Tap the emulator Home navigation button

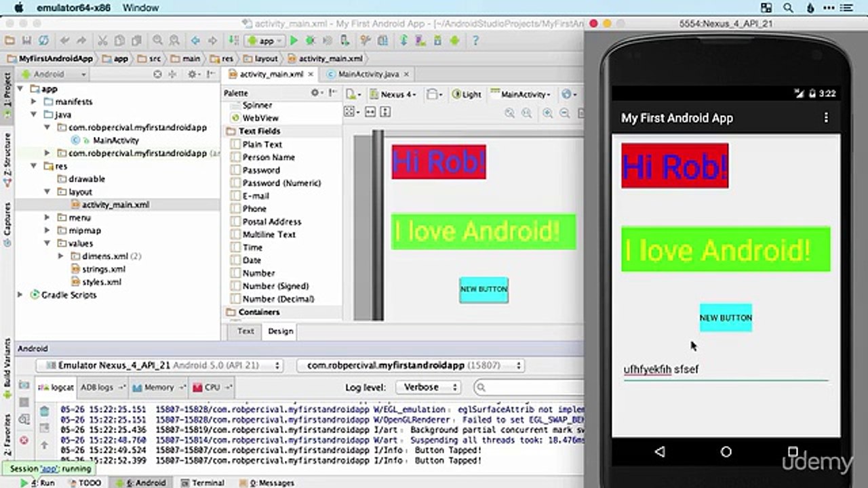tap(726, 452)
